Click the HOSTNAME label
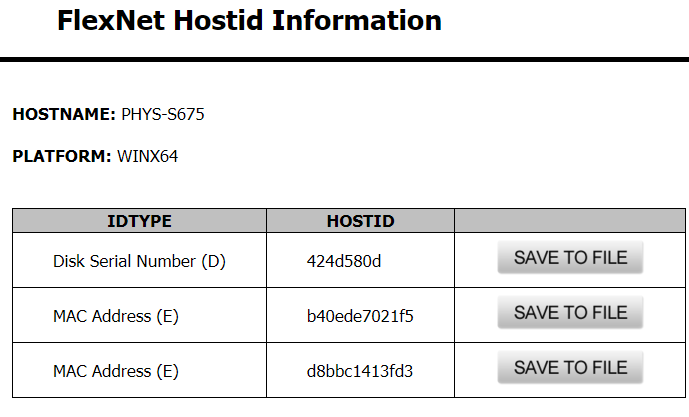The width and height of the screenshot is (689, 417). coord(64,114)
